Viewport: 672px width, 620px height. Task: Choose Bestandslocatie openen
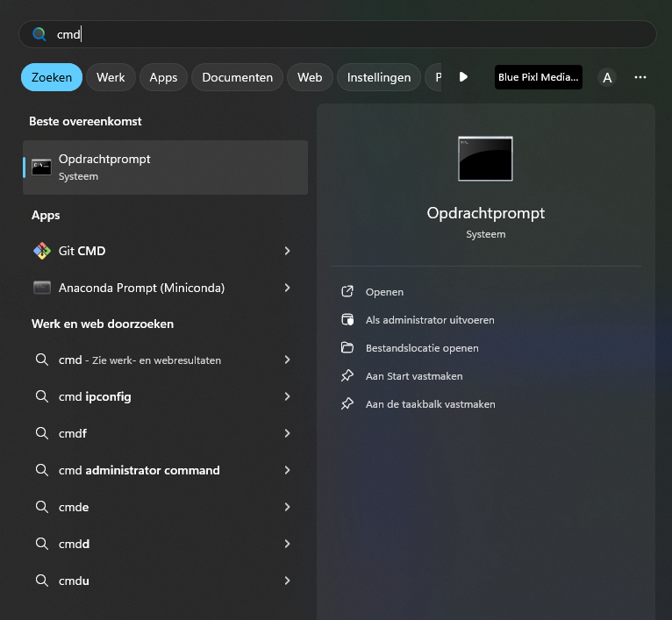click(422, 348)
